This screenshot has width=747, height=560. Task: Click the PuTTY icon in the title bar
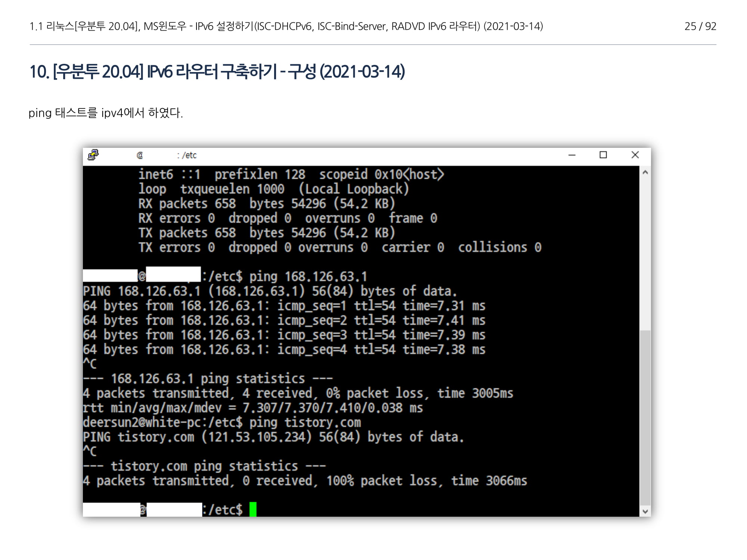coord(93,155)
